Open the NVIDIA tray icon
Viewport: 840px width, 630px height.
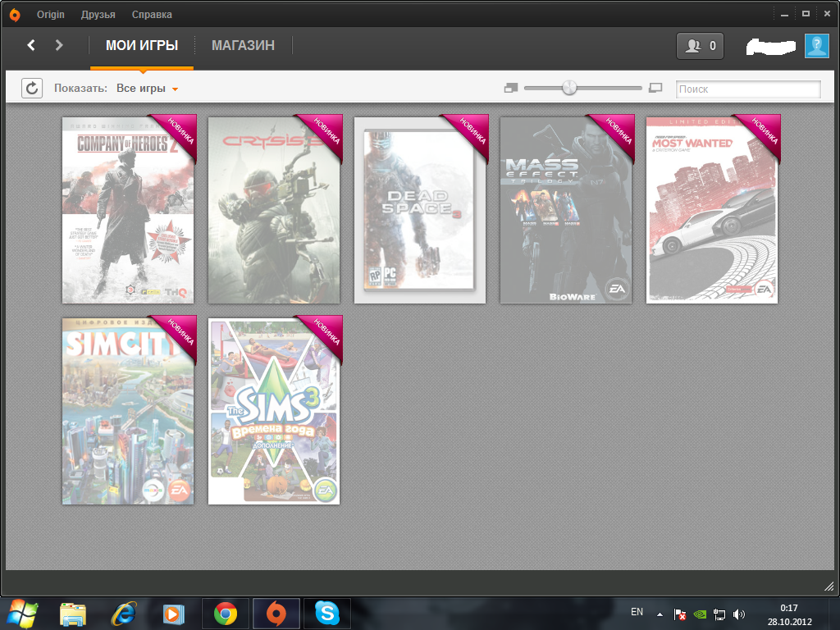point(700,614)
